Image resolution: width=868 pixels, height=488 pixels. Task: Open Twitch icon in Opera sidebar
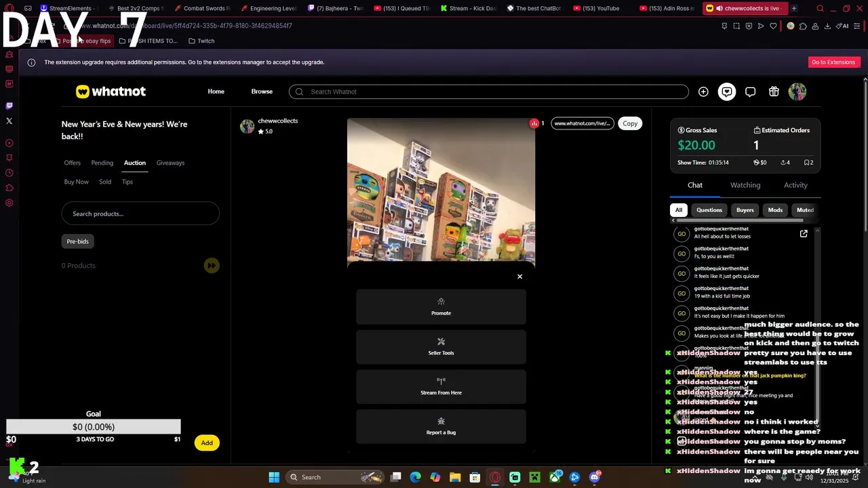coord(9,106)
